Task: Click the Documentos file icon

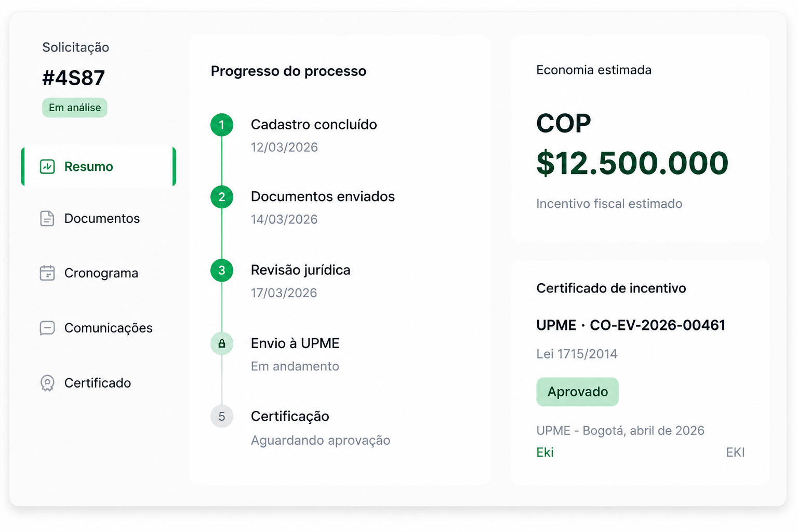Action: (x=47, y=219)
